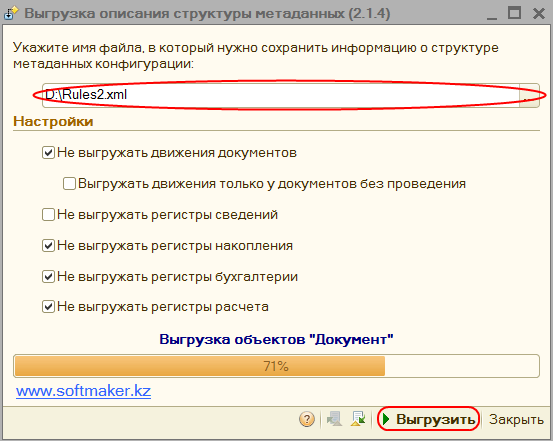Click the help question mark icon
The height and width of the screenshot is (441, 553).
point(307,419)
